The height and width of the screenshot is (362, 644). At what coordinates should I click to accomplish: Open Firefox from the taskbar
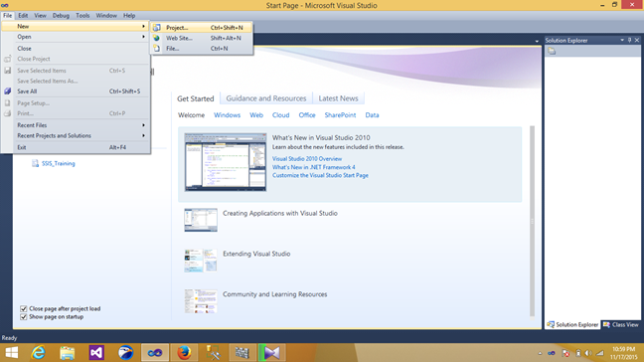(184, 352)
